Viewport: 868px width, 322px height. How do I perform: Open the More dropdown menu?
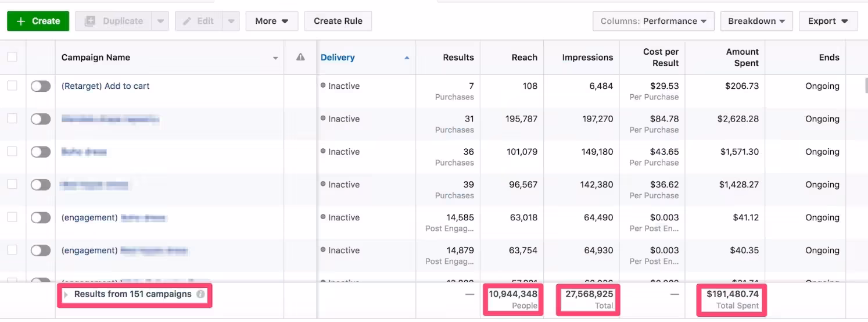(271, 21)
